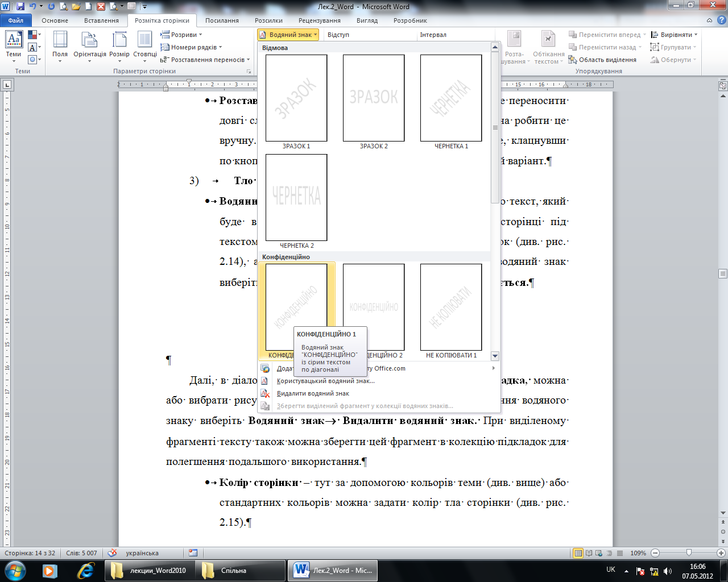Save the document from Quick Access toolbar
The height and width of the screenshot is (582, 728).
pos(20,7)
